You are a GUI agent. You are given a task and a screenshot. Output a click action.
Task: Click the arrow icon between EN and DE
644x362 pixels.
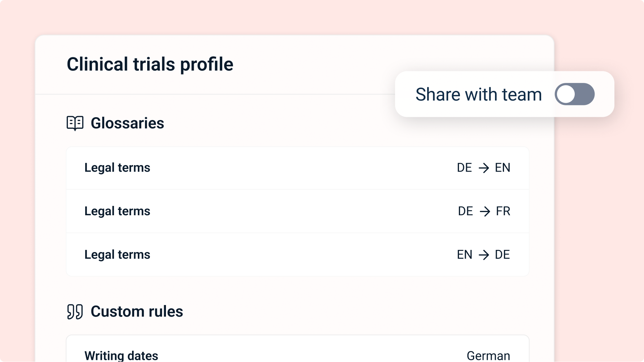(483, 255)
